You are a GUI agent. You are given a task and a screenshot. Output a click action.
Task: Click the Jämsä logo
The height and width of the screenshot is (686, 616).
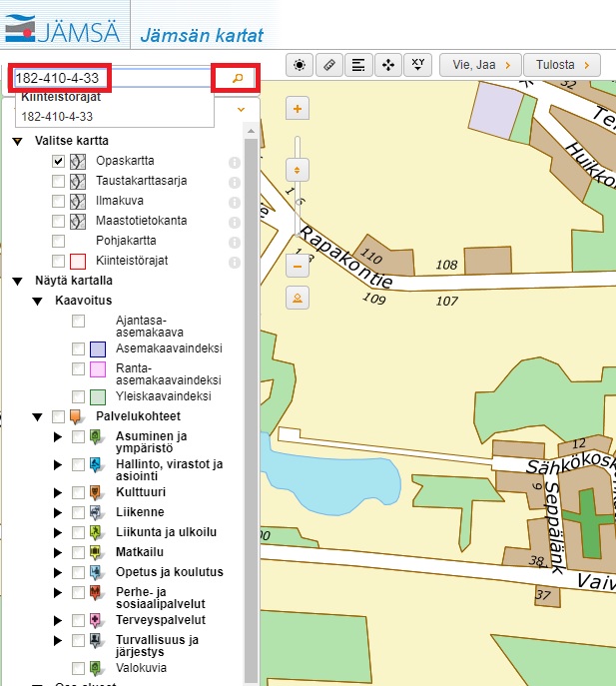[62, 29]
